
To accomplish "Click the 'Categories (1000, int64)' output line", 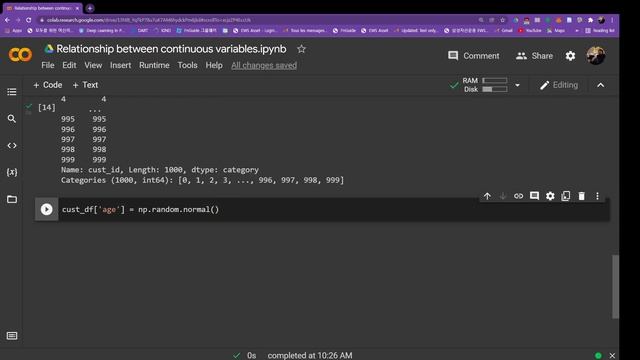I will click(x=202, y=180).
